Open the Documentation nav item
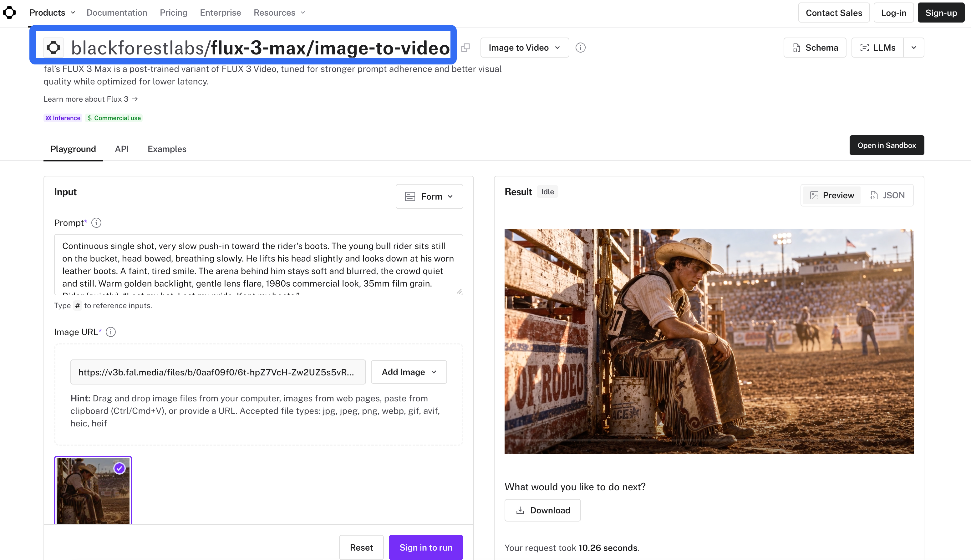 click(x=117, y=13)
